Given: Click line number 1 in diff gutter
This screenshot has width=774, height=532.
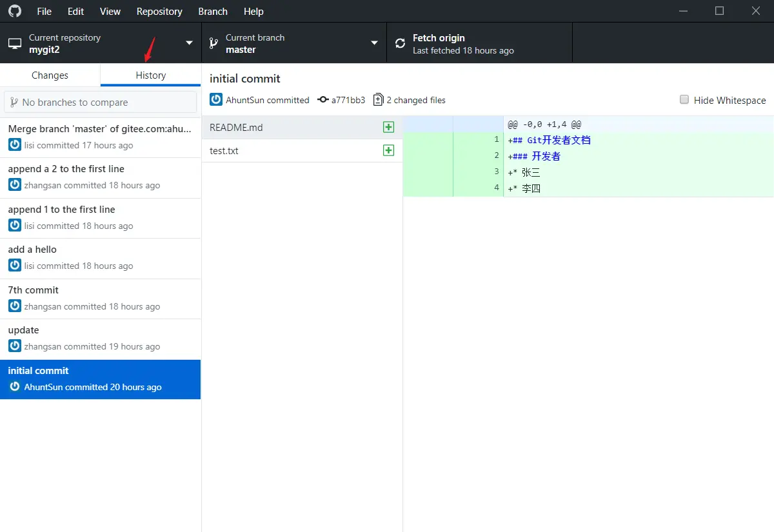Looking at the screenshot, I should click(x=497, y=139).
